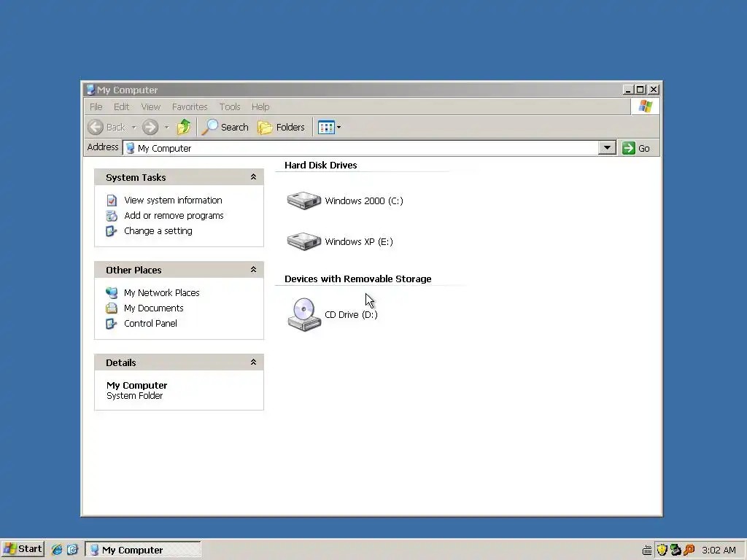Click Devices with Removable Storage header
This screenshot has width=747, height=560.
[x=357, y=279]
